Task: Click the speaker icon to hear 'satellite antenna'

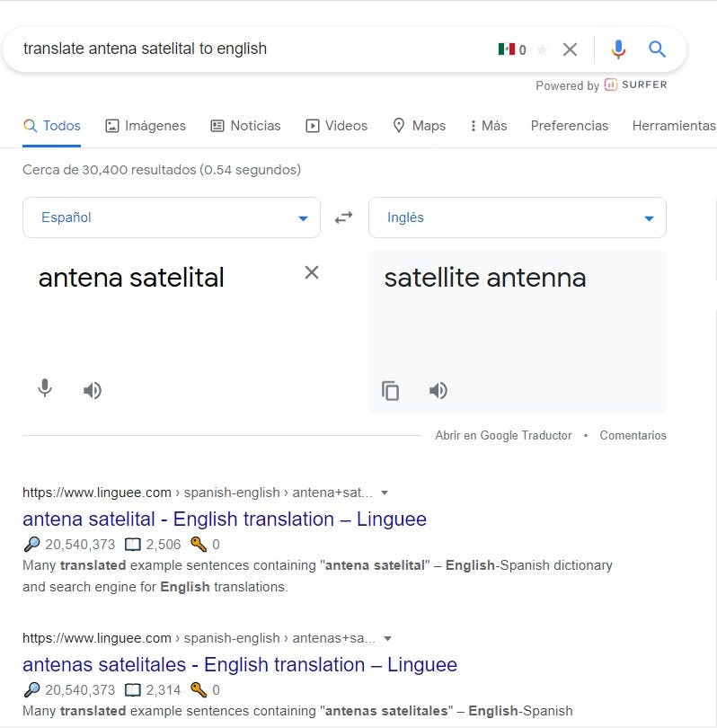Action: tap(438, 390)
